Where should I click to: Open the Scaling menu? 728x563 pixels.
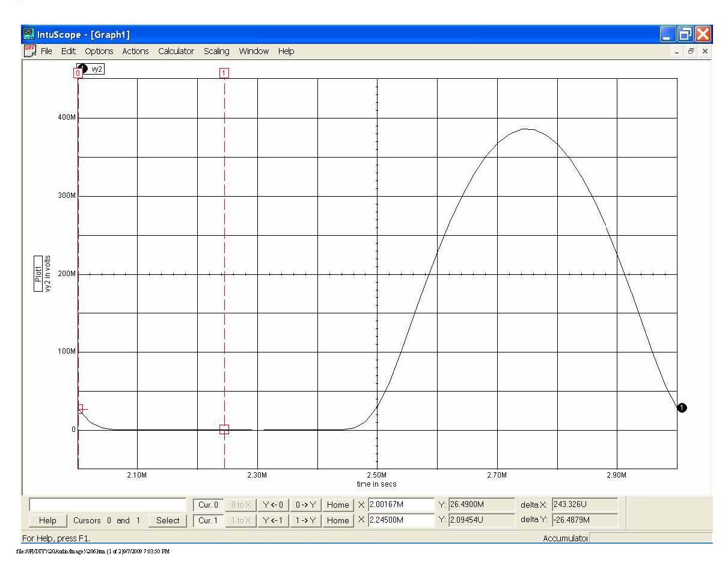pyautogui.click(x=216, y=51)
